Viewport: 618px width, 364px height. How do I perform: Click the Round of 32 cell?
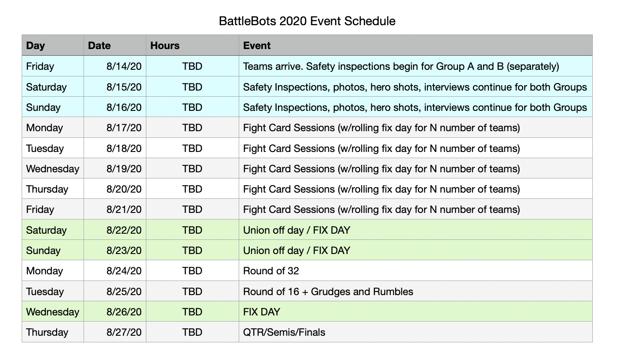click(416, 270)
